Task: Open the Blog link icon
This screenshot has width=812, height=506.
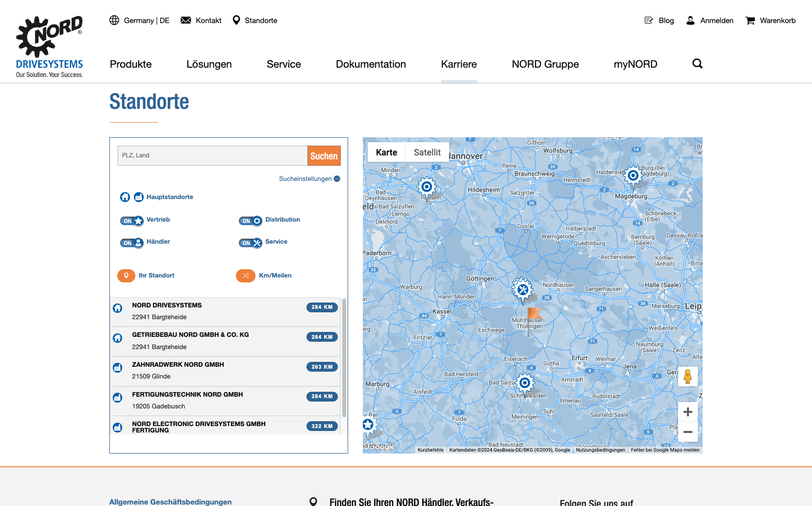Action: tap(649, 20)
